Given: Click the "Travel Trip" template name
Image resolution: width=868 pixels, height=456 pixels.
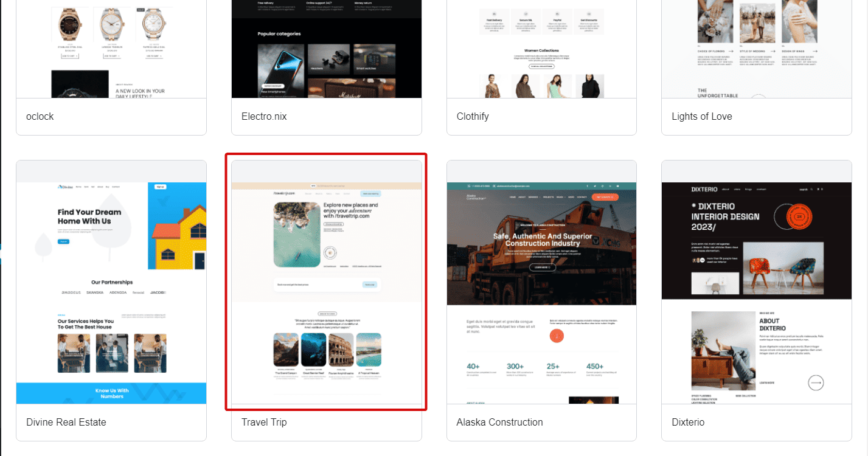Looking at the screenshot, I should (x=264, y=422).
